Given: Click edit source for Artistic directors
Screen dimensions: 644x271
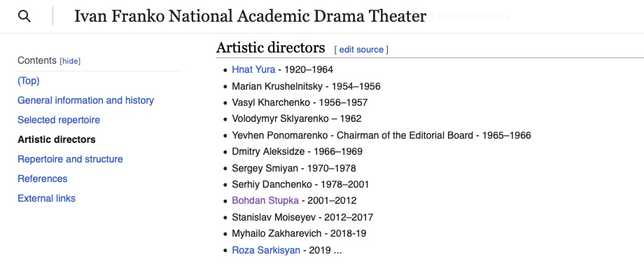Looking at the screenshot, I should tap(361, 50).
